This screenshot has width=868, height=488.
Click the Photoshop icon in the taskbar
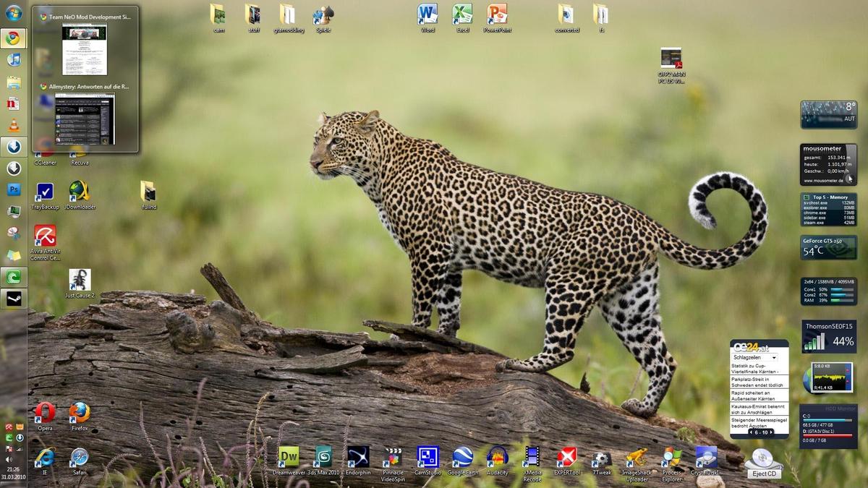[14, 189]
